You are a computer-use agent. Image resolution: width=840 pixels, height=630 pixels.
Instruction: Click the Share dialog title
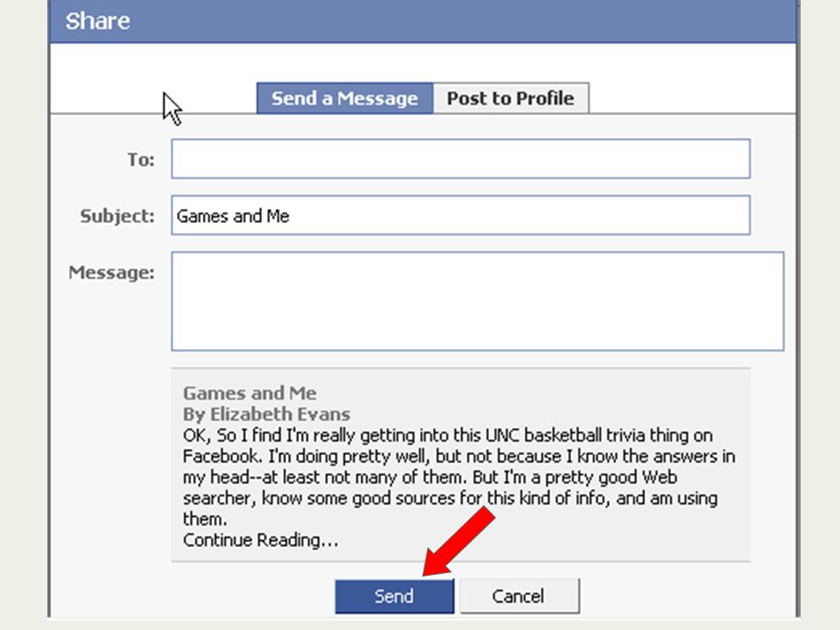[97, 21]
